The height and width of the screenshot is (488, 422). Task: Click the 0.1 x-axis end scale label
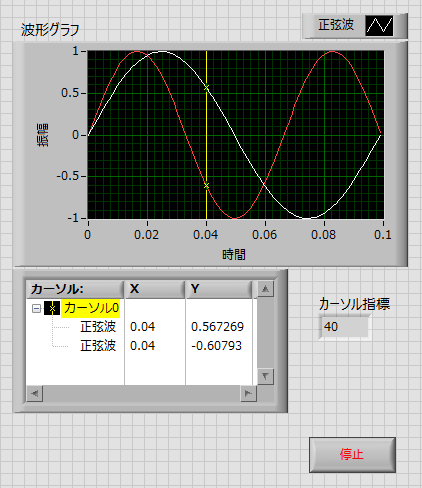pyautogui.click(x=383, y=235)
